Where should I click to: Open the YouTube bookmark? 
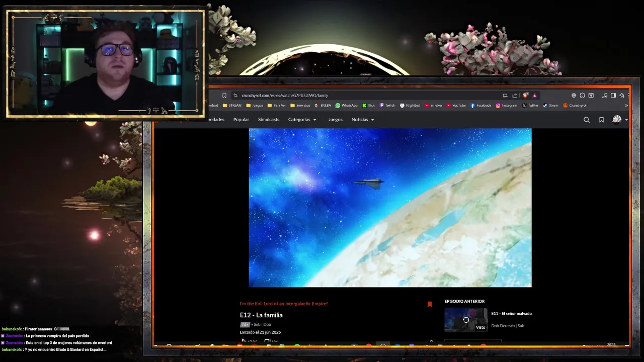(455, 106)
